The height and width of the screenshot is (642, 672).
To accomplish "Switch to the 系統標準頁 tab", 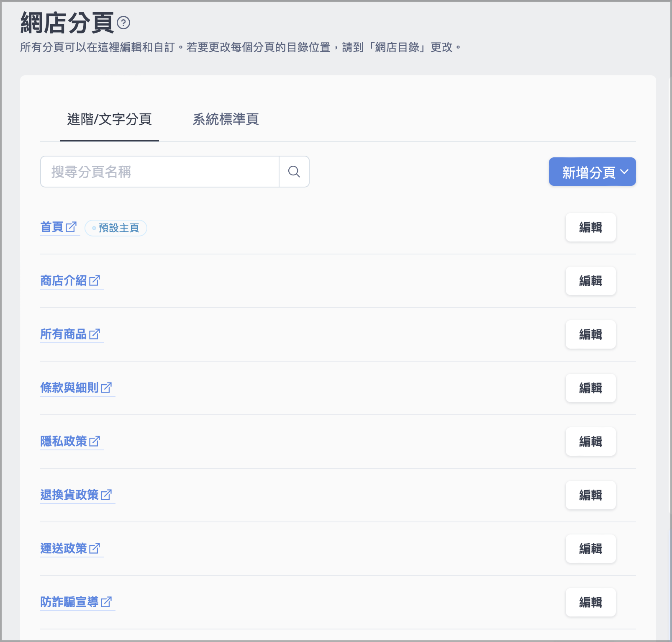I will coord(226,120).
